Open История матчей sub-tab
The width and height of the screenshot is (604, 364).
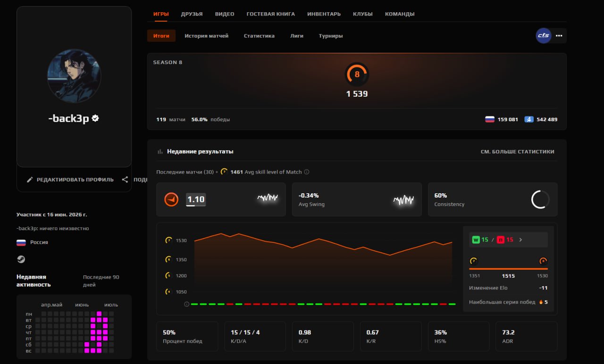tap(206, 36)
